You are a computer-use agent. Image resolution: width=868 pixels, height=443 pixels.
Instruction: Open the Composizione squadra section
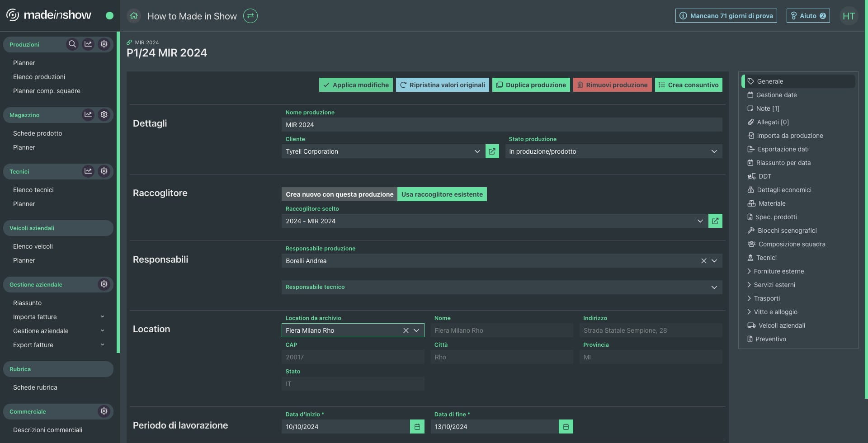click(786, 244)
